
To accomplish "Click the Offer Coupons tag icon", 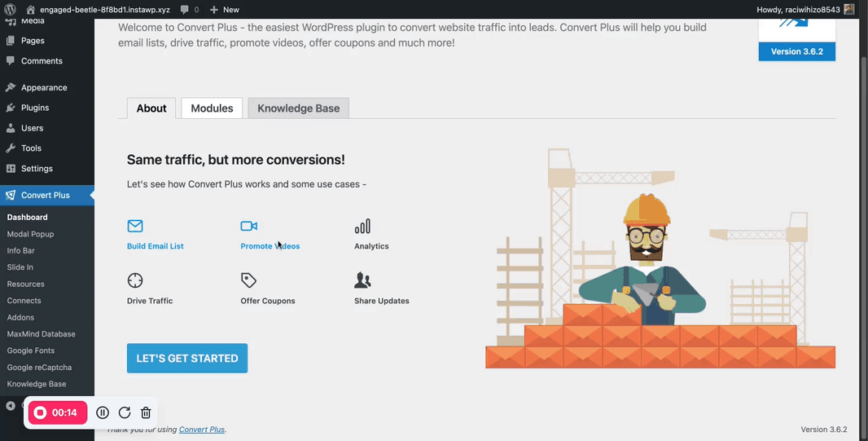I will tap(249, 280).
